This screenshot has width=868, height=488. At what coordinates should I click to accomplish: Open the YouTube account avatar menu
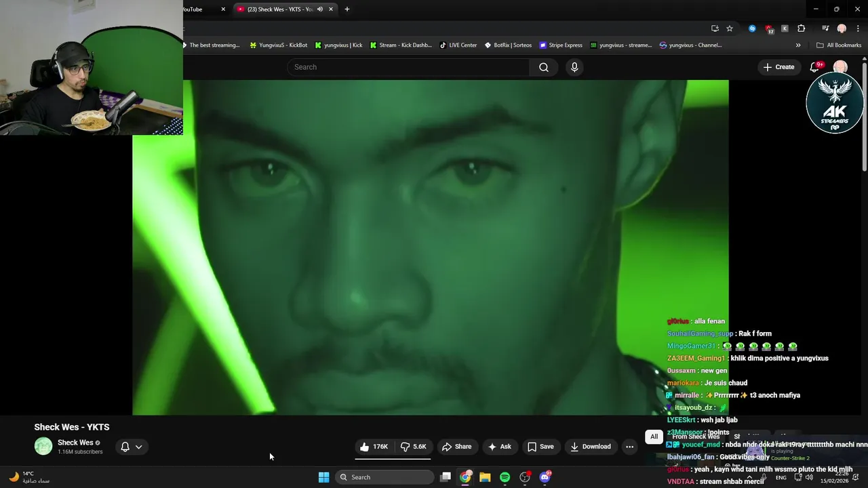tap(840, 66)
